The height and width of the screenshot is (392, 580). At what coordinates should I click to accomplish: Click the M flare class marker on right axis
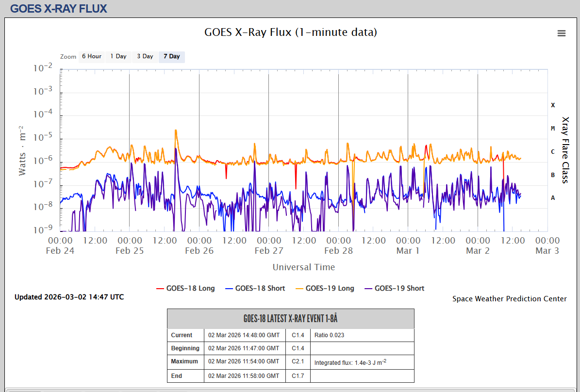click(553, 128)
